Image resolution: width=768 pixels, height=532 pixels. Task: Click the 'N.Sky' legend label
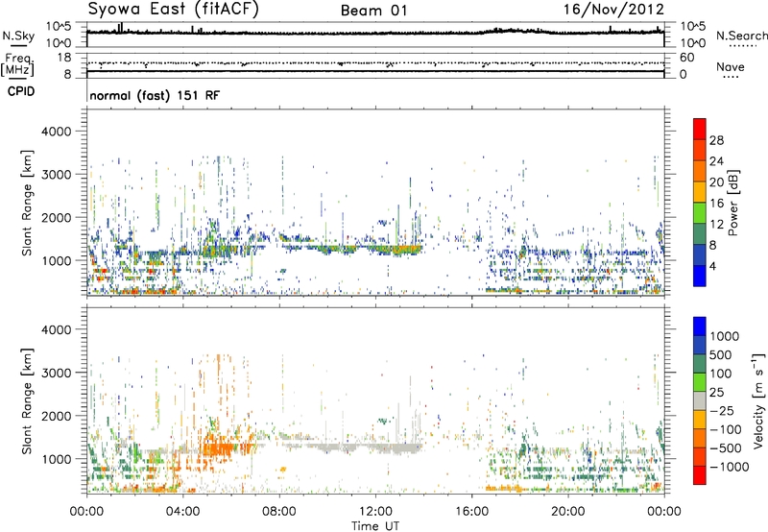(18, 36)
